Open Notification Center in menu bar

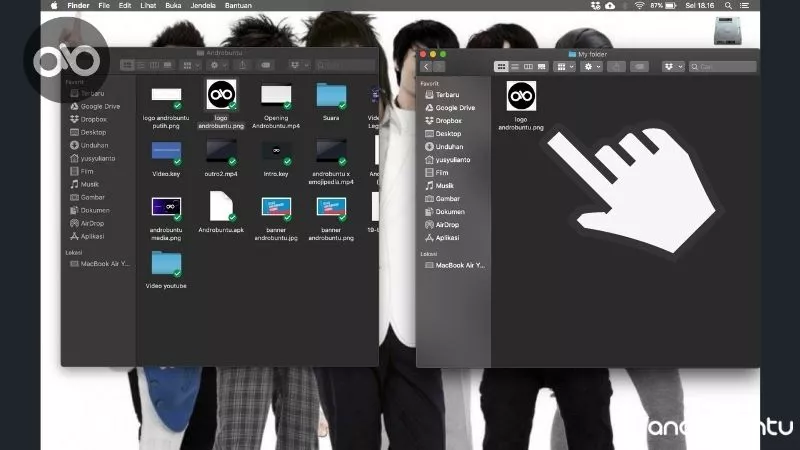pos(744,6)
